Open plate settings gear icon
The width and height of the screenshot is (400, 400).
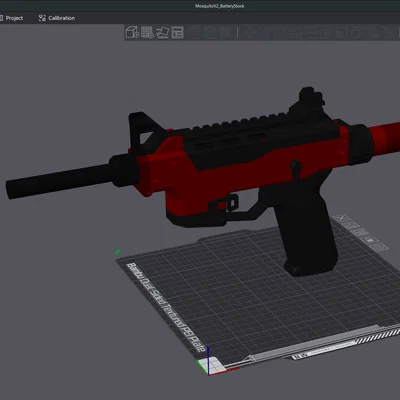[x=379, y=247]
